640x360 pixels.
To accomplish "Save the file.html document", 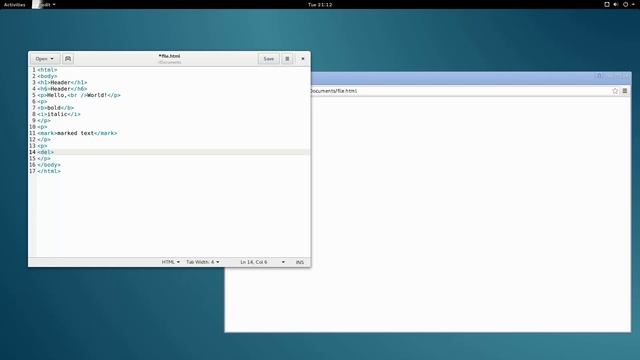I will 269,59.
